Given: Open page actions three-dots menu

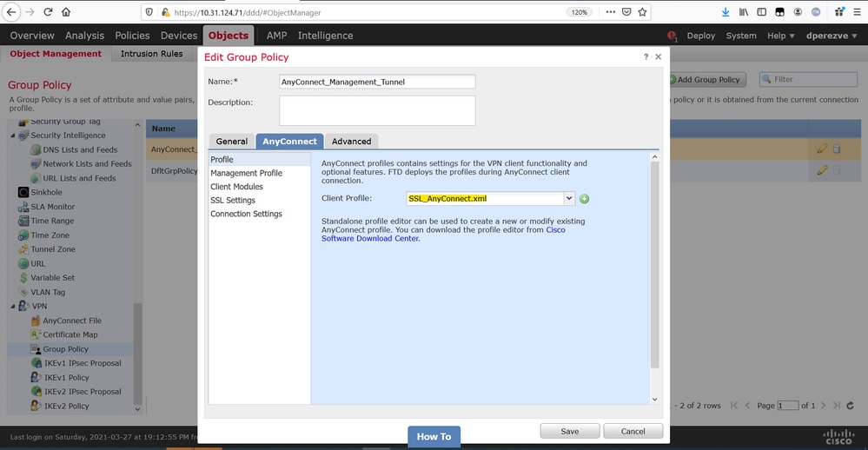Looking at the screenshot, I should pyautogui.click(x=610, y=11).
